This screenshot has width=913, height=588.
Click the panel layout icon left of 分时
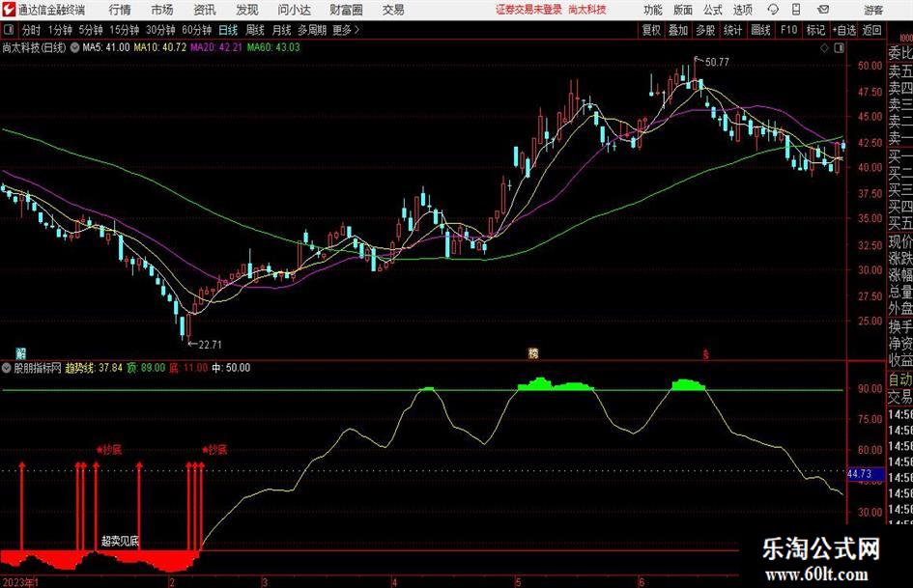click(9, 30)
